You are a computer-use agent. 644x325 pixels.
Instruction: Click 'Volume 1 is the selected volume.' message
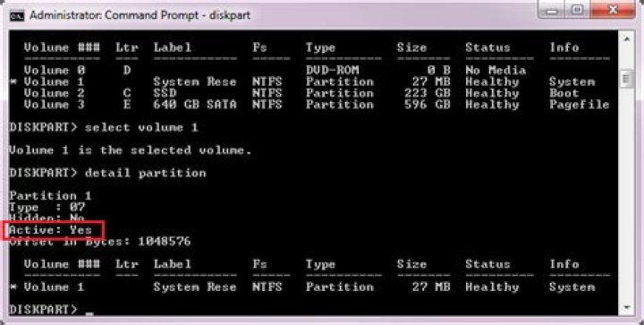point(131,150)
